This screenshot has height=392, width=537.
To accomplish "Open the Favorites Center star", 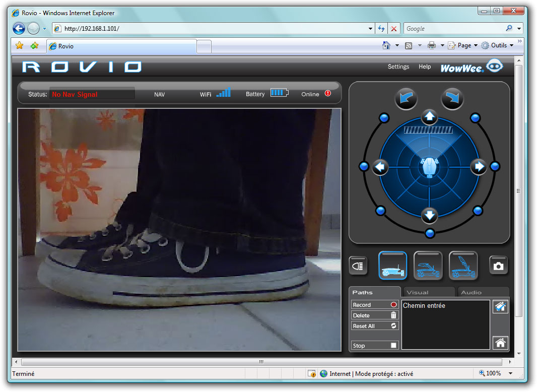I will point(20,45).
